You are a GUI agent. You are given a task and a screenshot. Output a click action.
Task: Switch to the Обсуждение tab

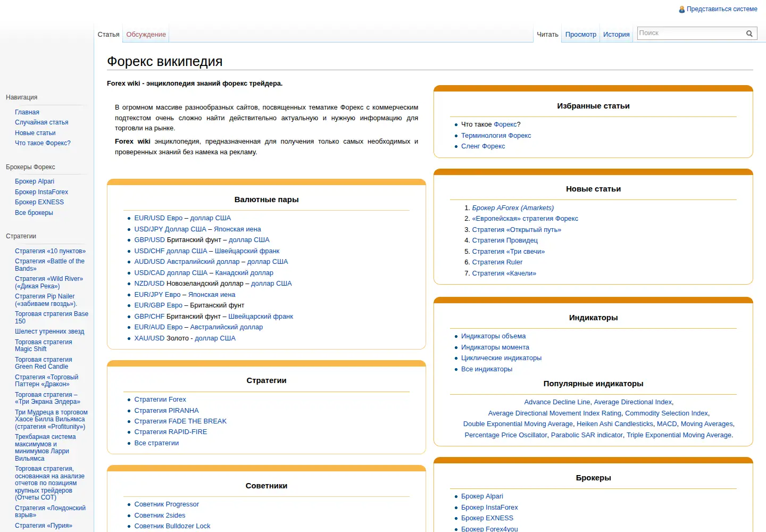click(146, 35)
